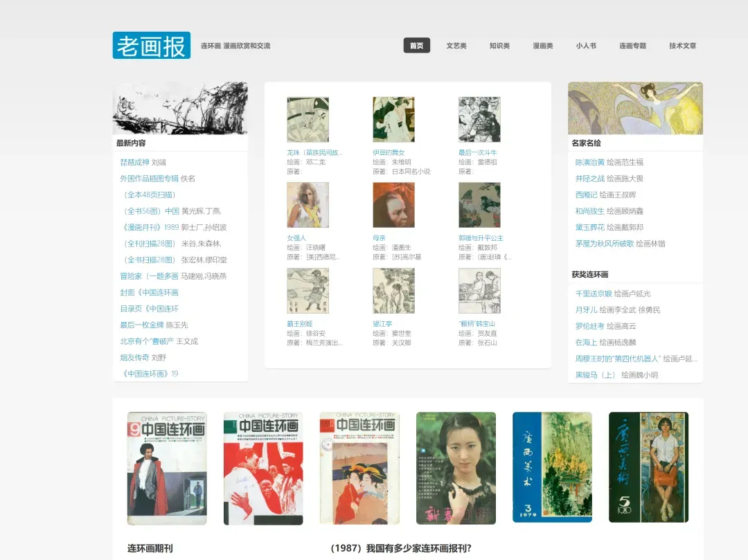The height and width of the screenshot is (560, 748).
Task: View the 伊豆的舞女 cover thumbnail
Action: (x=393, y=120)
